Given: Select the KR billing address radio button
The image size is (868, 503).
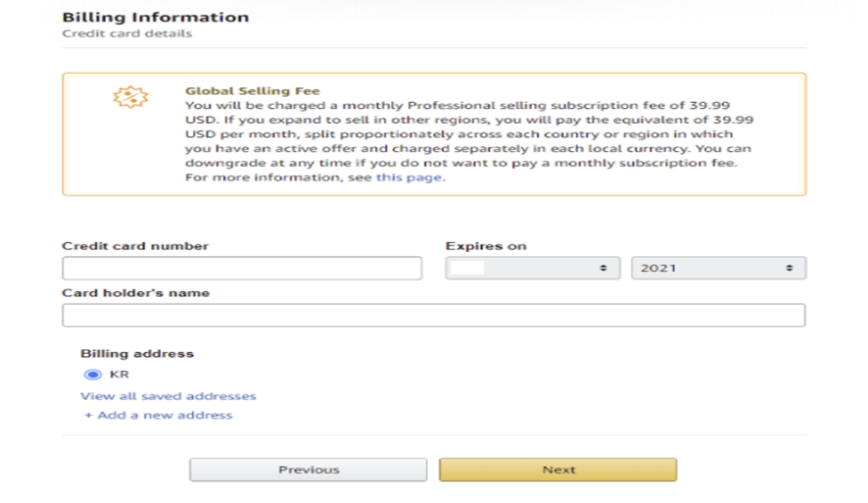Looking at the screenshot, I should (x=92, y=375).
